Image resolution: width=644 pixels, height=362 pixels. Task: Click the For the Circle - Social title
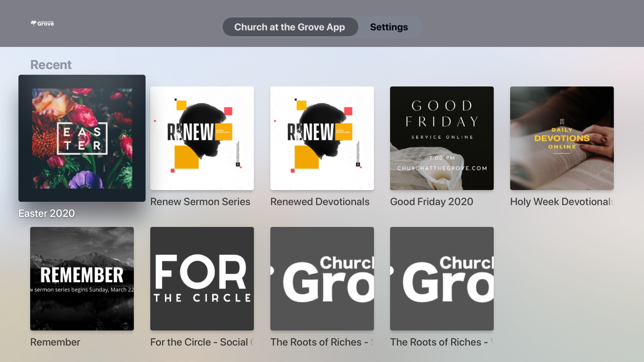[202, 342]
